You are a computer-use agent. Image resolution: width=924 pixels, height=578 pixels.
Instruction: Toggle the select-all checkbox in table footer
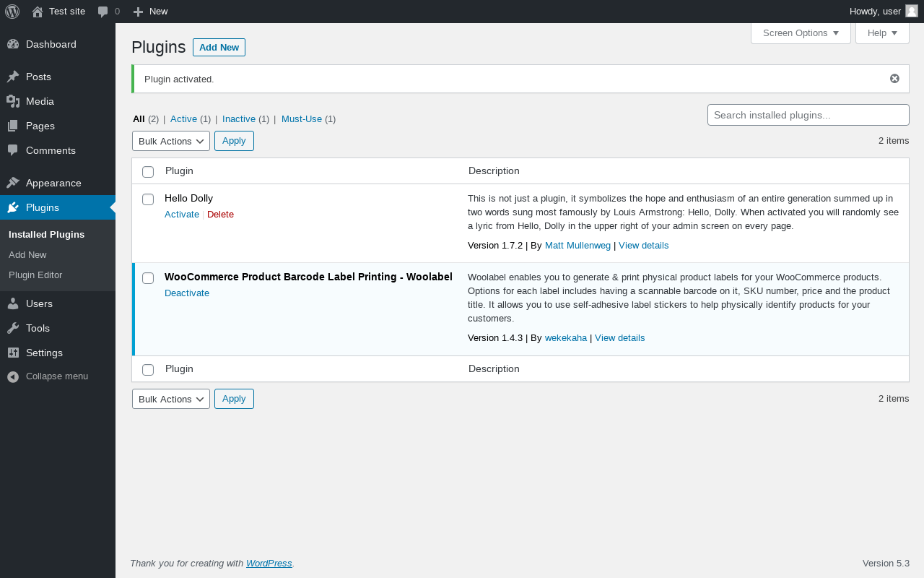click(148, 370)
